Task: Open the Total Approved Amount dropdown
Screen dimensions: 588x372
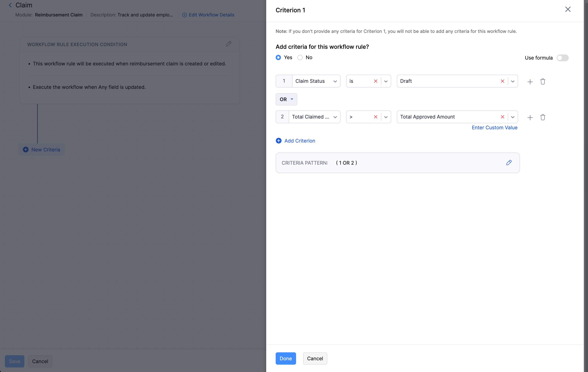Action: (513, 117)
